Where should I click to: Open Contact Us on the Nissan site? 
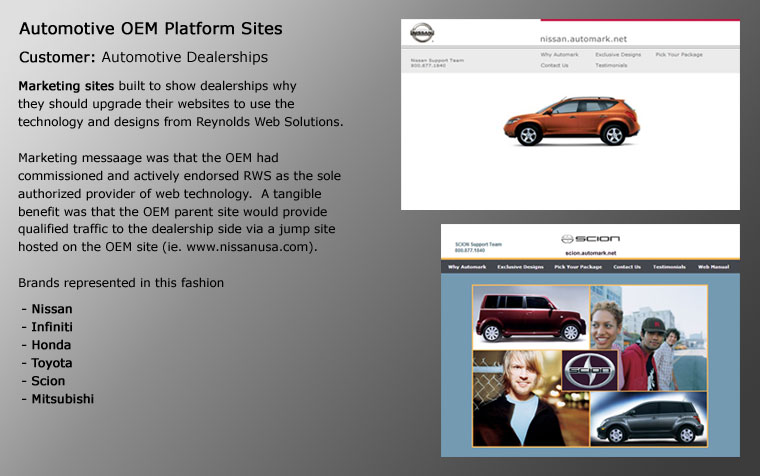click(x=554, y=65)
